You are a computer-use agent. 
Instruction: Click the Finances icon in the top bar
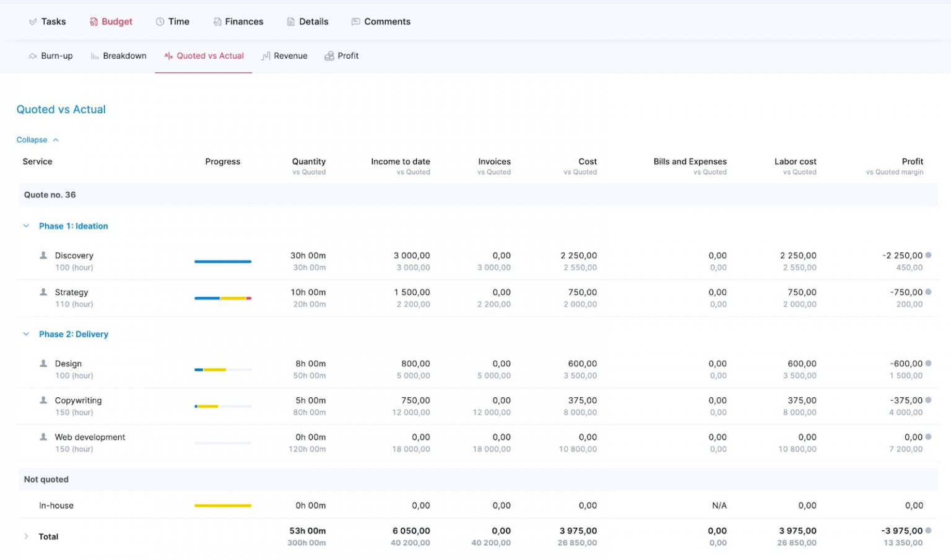click(216, 21)
